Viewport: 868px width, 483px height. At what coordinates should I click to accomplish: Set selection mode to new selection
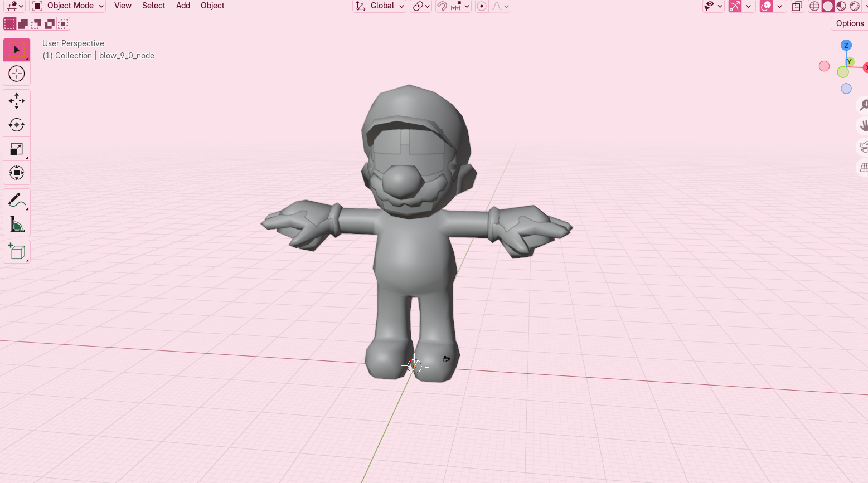tap(9, 24)
